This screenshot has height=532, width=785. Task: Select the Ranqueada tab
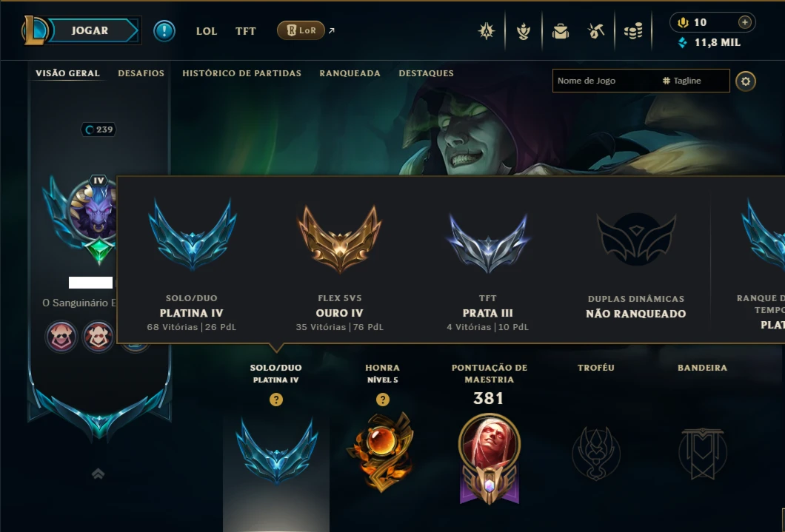pyautogui.click(x=350, y=73)
